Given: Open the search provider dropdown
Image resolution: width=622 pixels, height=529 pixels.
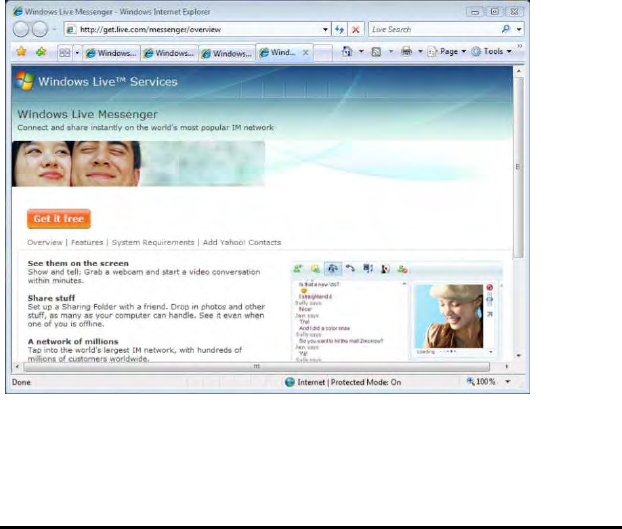Looking at the screenshot, I should [519, 29].
